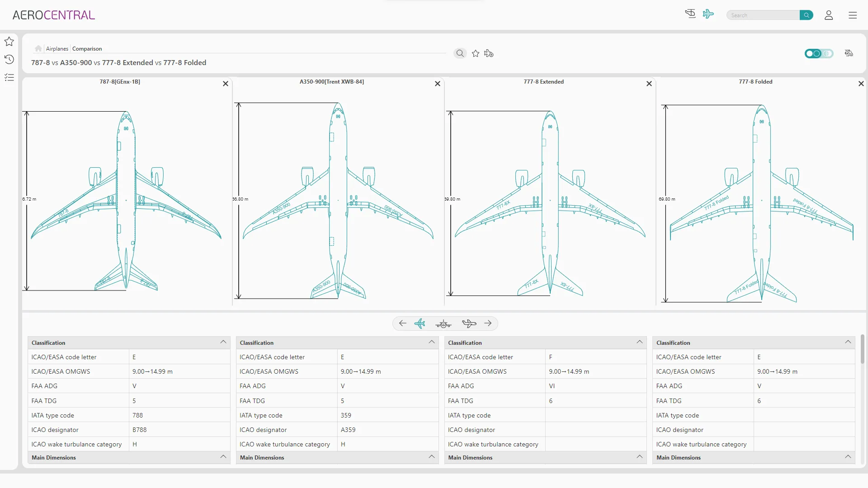Remove A350-900[Trent XWB-84] from comparison
Image resolution: width=868 pixels, height=488 pixels.
point(438,84)
